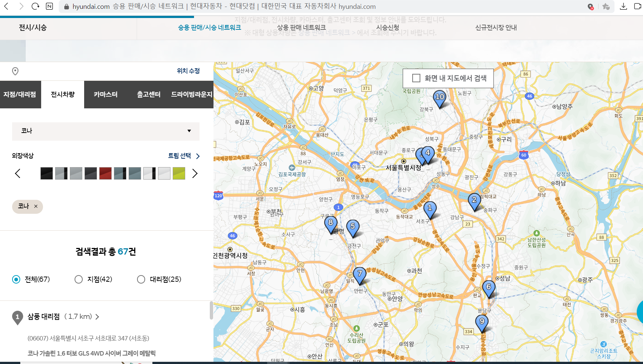This screenshot has height=364, width=643.
Task: Remove the 코나 filter tag
Action: click(36, 206)
